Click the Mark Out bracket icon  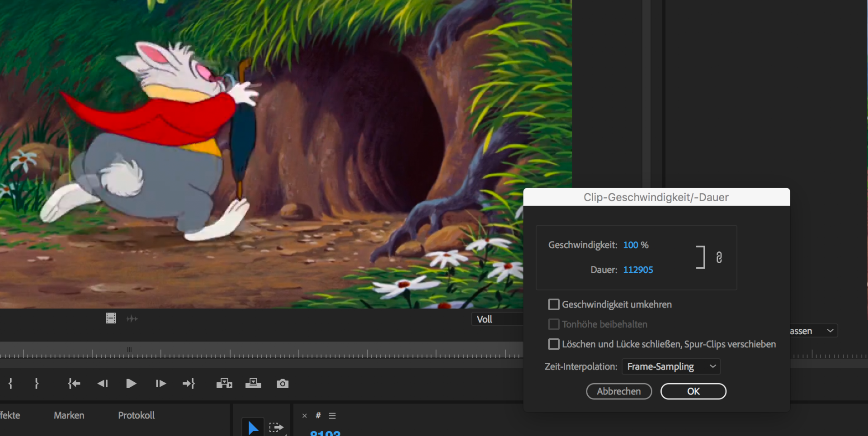[x=37, y=384]
